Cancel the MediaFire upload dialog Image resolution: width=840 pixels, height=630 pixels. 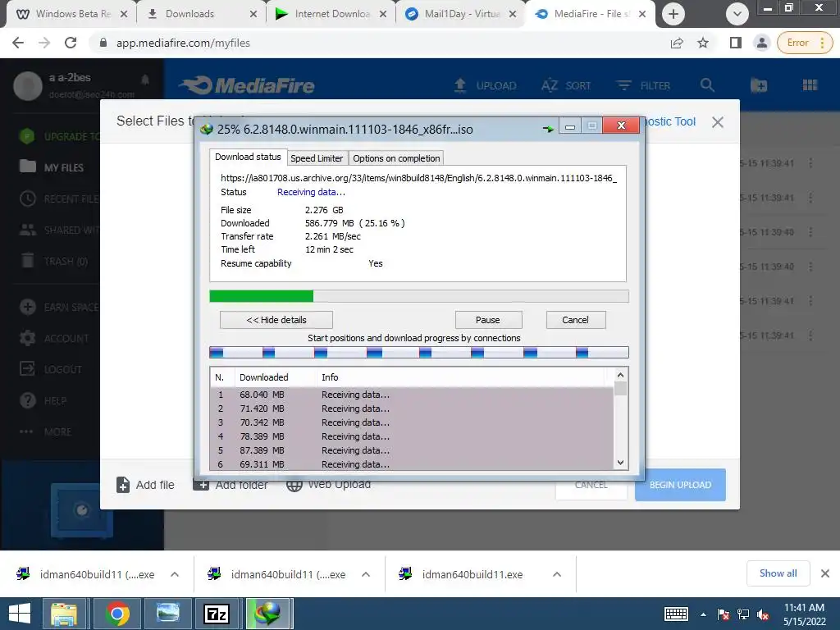pos(591,485)
